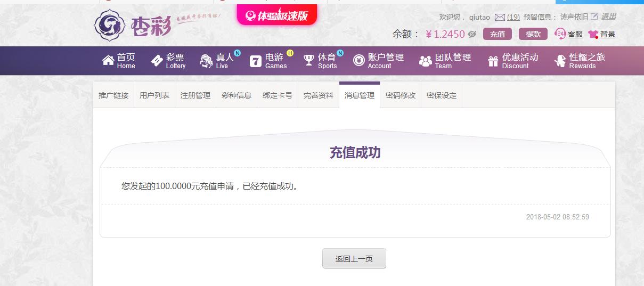This screenshot has width=644, height=286.
Task: Click the 返回上一页 button
Action: [x=354, y=259]
